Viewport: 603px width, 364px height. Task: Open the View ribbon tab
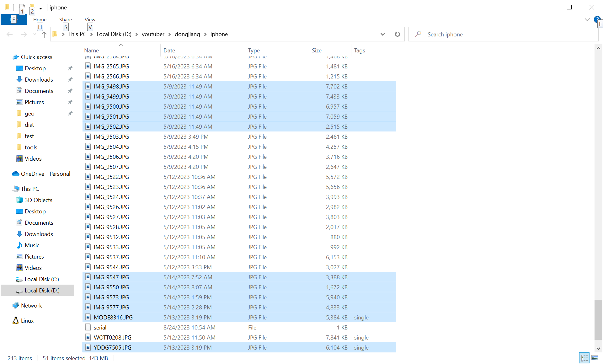[90, 19]
